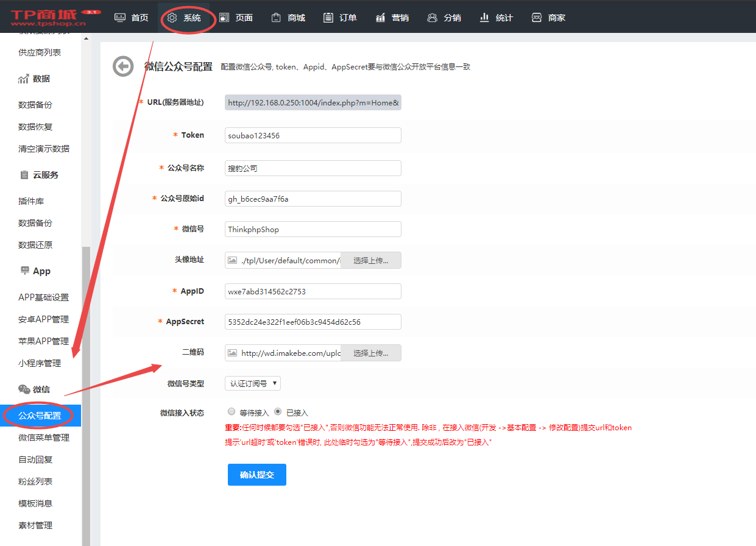
Task: Click the 确认提交 submit button
Action: coord(256,474)
